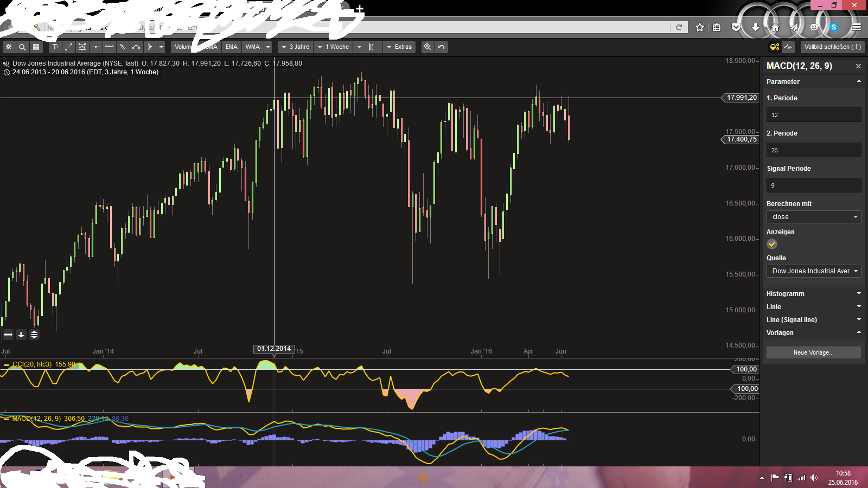Open the 1 Woche interval dropdown

(334, 47)
